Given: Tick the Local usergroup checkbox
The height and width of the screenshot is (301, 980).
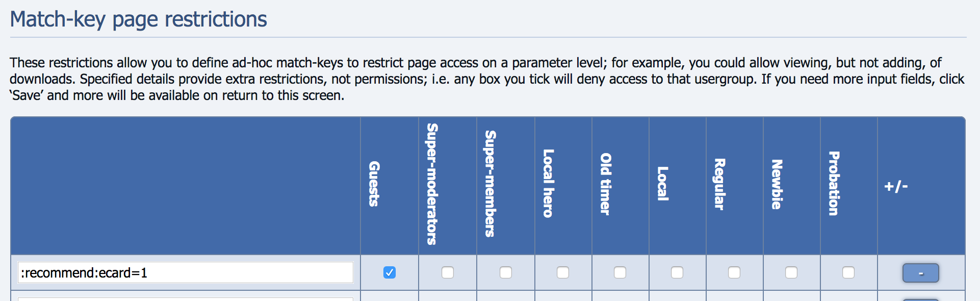Looking at the screenshot, I should coord(677,272).
